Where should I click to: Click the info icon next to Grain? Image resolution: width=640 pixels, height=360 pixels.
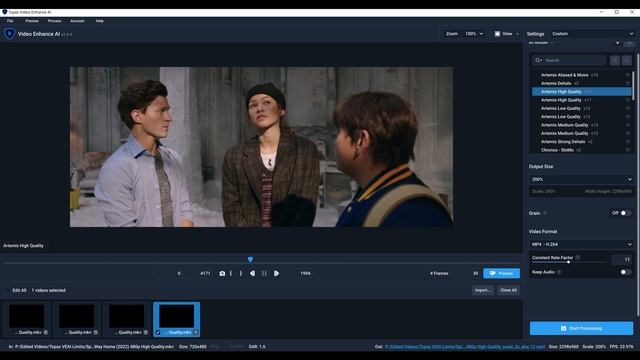[x=545, y=213]
